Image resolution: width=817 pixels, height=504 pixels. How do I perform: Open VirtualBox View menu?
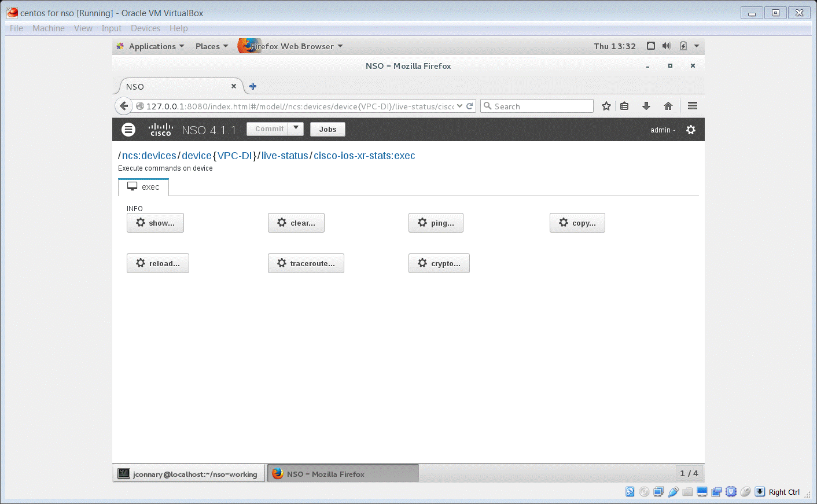click(83, 28)
